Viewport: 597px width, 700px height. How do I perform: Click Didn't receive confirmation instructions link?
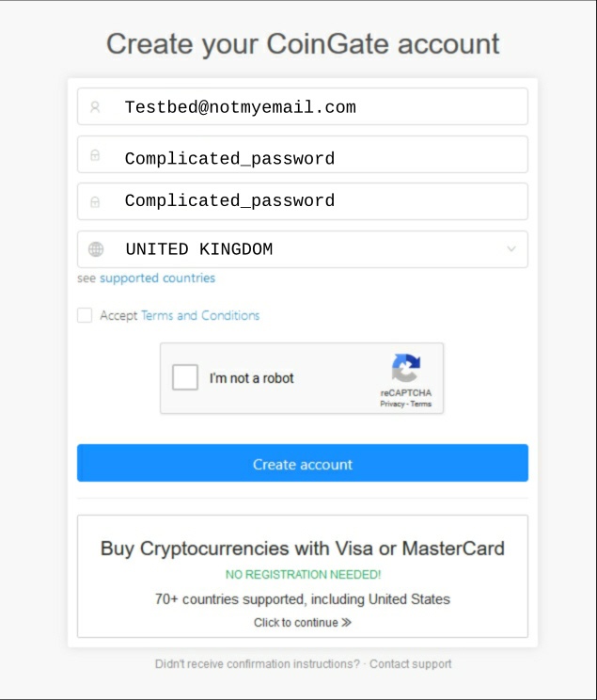(257, 664)
